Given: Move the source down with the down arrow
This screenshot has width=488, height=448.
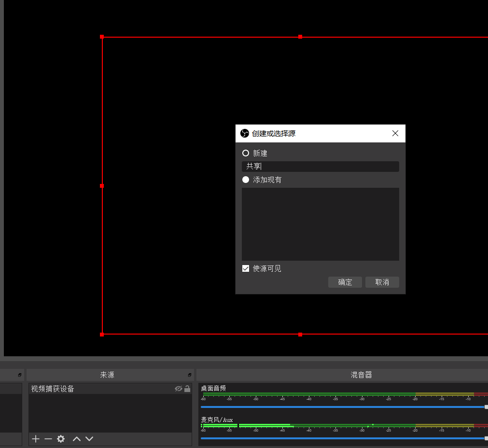Looking at the screenshot, I should click(89, 439).
